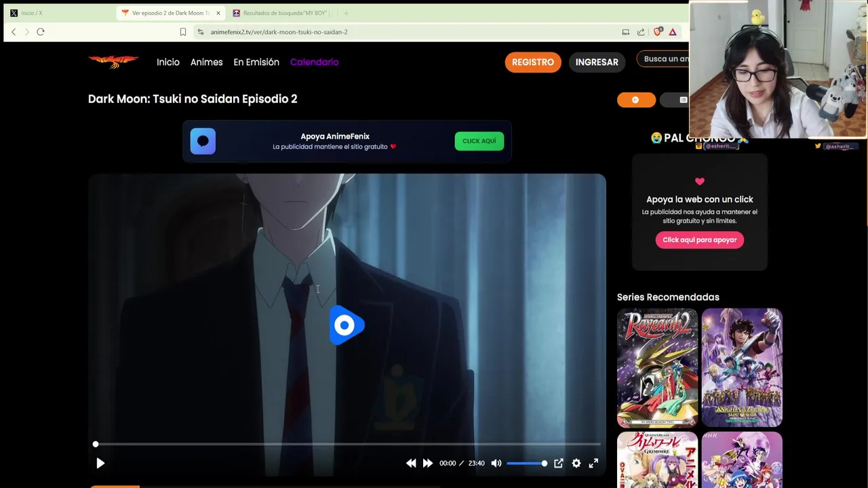Open the Brave Shields lion icon
Image resolution: width=868 pixels, height=488 pixels.
[x=658, y=32]
